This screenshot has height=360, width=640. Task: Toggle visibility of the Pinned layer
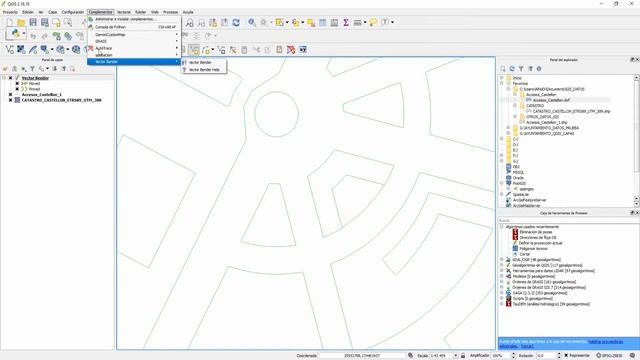click(x=17, y=89)
